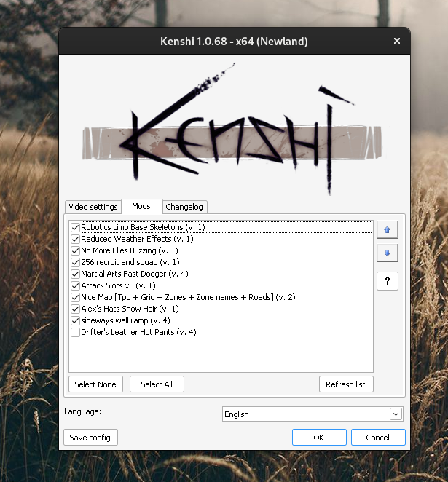Select 'Drifter's Leather Hot Pants (v. 4)' text
Screen dimensions: 448x482
tap(138, 332)
